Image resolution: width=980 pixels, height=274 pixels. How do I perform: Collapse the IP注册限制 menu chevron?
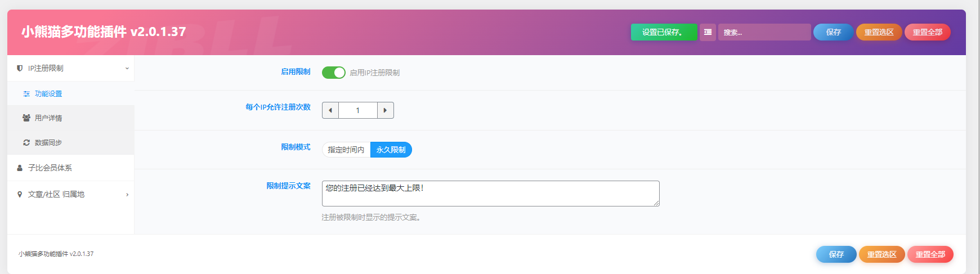coord(127,68)
